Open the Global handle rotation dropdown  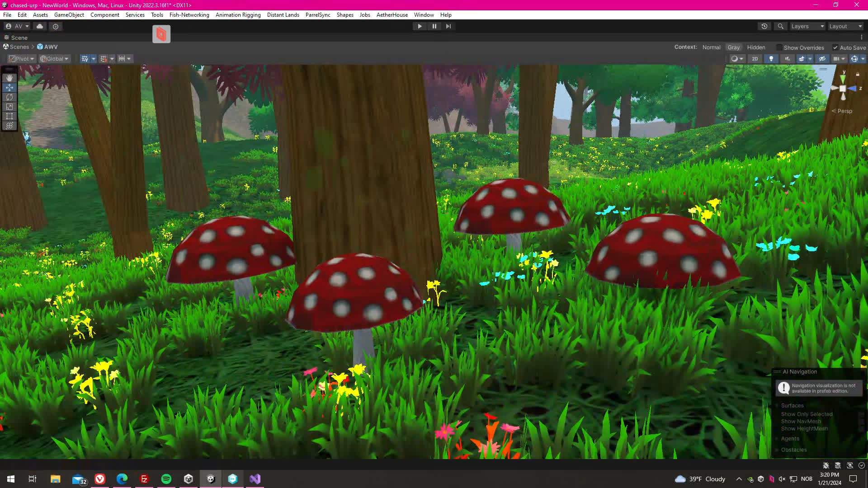(x=54, y=59)
